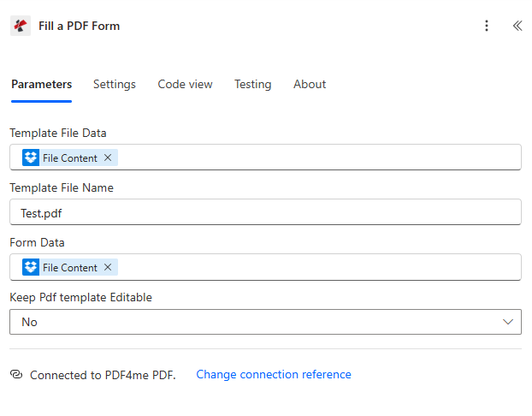Click Change connection reference link
This screenshot has height=416, width=532.
pos(274,374)
